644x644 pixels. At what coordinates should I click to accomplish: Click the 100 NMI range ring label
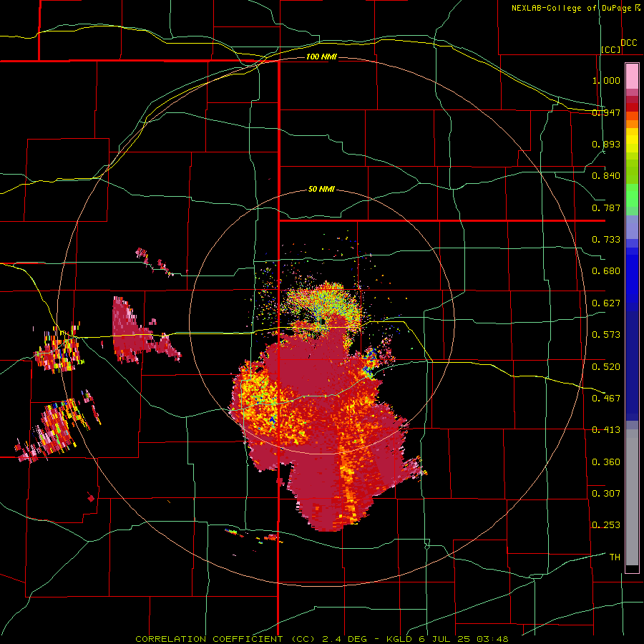coord(321,57)
